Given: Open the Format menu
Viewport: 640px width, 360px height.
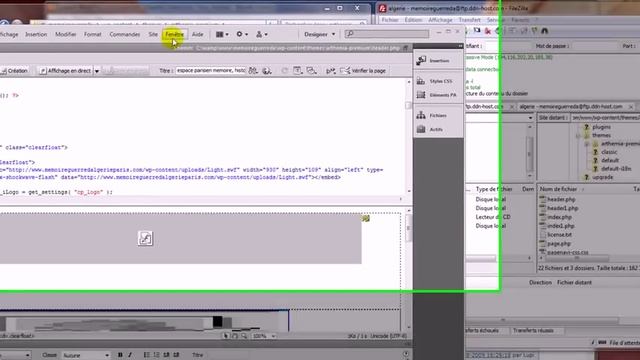Looking at the screenshot, I should tap(93, 34).
